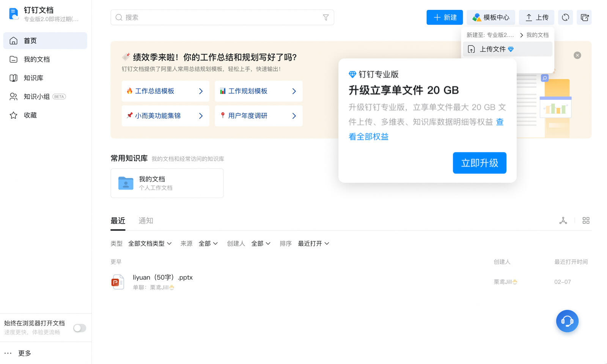Click creator 栗鸢Jill in the file row
607x364 pixels.
click(x=505, y=282)
